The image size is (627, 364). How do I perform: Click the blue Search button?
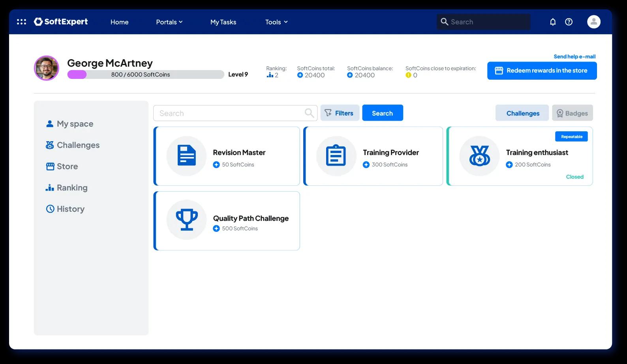click(383, 113)
